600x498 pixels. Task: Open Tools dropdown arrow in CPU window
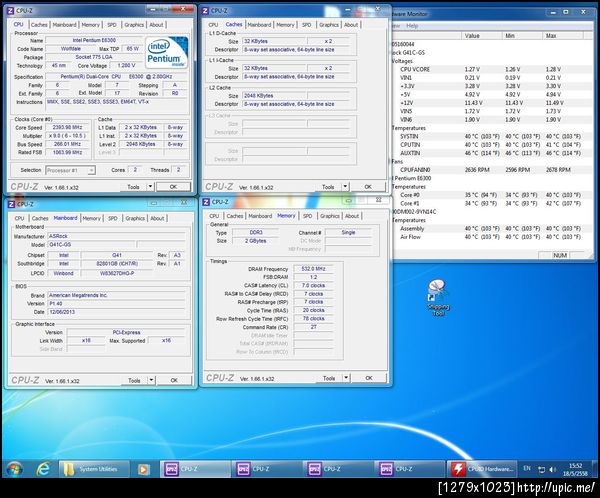point(150,187)
